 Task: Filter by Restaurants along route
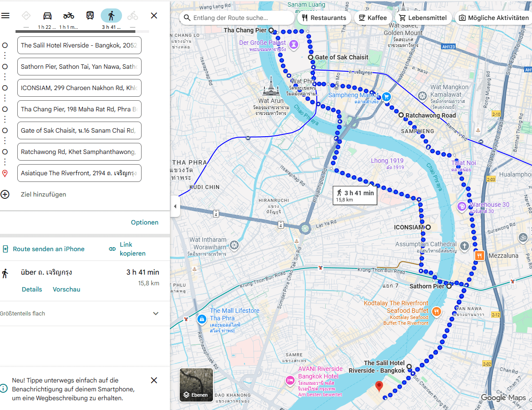pyautogui.click(x=323, y=18)
